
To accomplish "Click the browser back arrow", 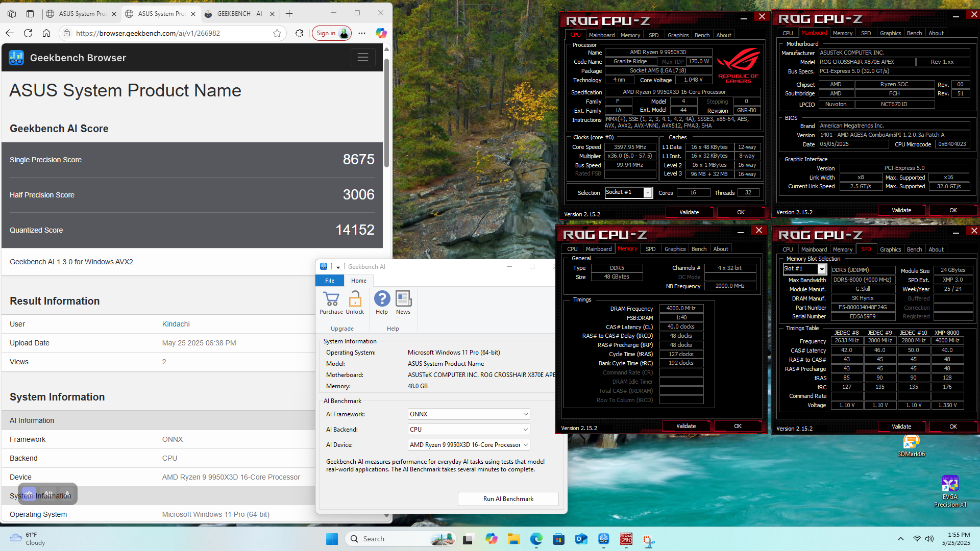I will coord(10,33).
